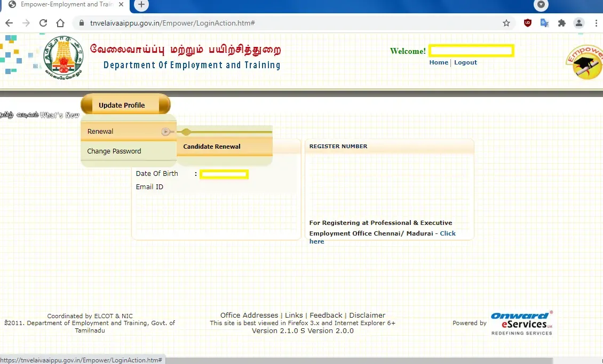Viewport: 603px width, 364px height.
Task: Close the Empower-Employment tab
Action: click(121, 5)
